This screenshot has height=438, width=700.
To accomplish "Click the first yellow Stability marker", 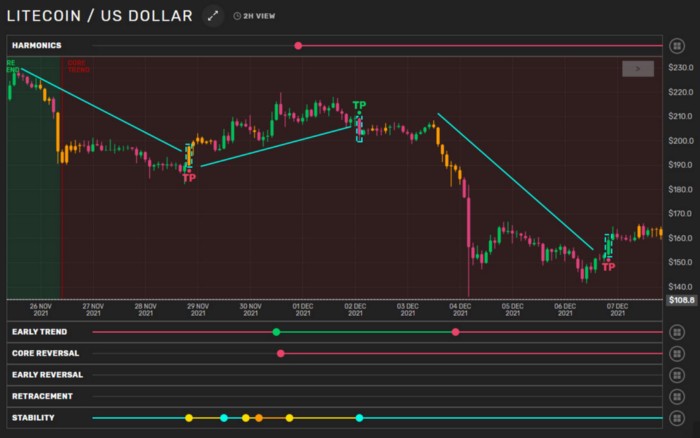I will [x=189, y=418].
